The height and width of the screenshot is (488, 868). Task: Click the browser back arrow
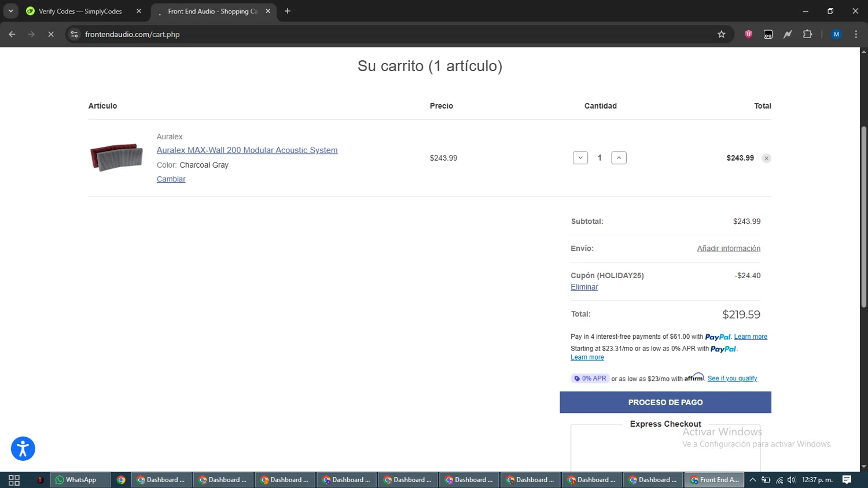pos(12,34)
